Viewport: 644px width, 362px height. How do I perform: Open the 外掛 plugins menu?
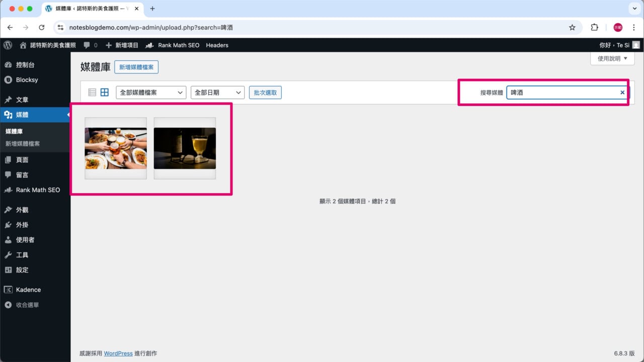pos(22,225)
